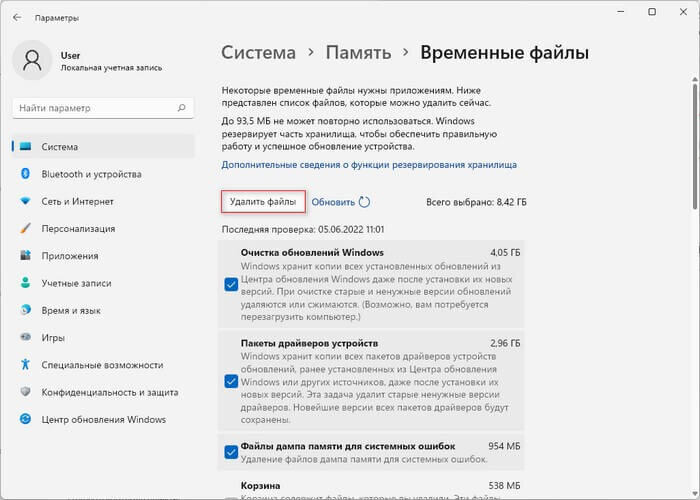
Task: Open Сеть и Интернет section
Action: pos(103,201)
